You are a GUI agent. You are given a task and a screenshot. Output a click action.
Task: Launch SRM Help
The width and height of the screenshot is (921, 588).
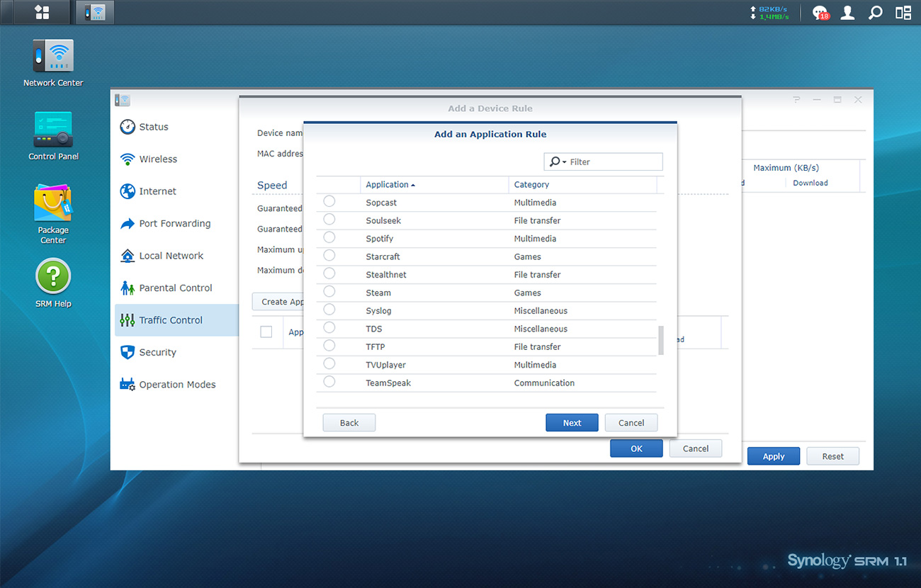click(x=52, y=282)
